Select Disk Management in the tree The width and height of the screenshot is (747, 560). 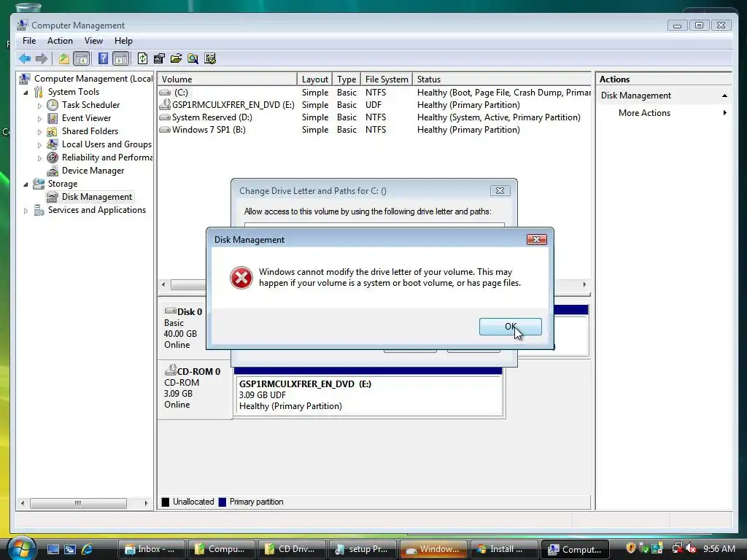click(x=97, y=197)
